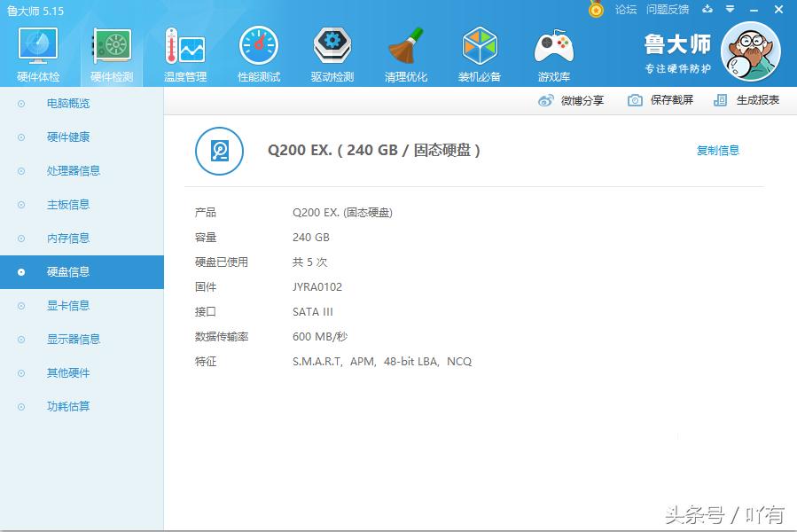
Task: Open the 硬件体检 hardware checkup tool
Action: pos(35,51)
